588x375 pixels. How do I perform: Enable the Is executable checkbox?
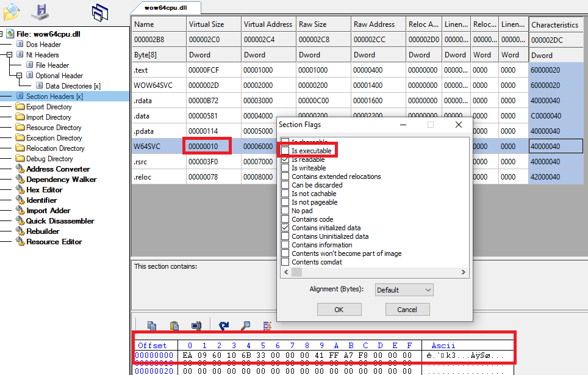[x=285, y=151]
